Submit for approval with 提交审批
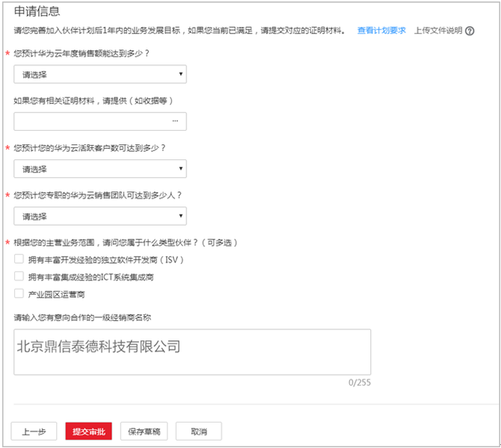This screenshot has width=501, height=448. (x=89, y=432)
